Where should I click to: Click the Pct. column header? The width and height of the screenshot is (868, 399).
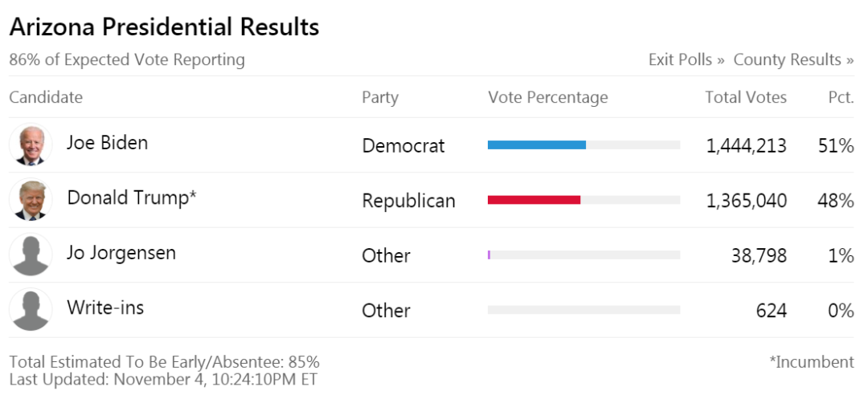(841, 98)
